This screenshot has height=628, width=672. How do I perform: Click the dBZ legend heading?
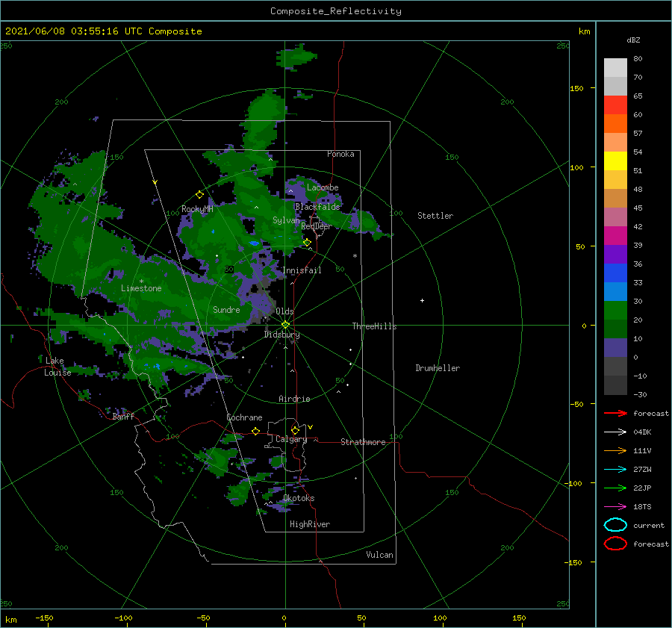click(633, 40)
